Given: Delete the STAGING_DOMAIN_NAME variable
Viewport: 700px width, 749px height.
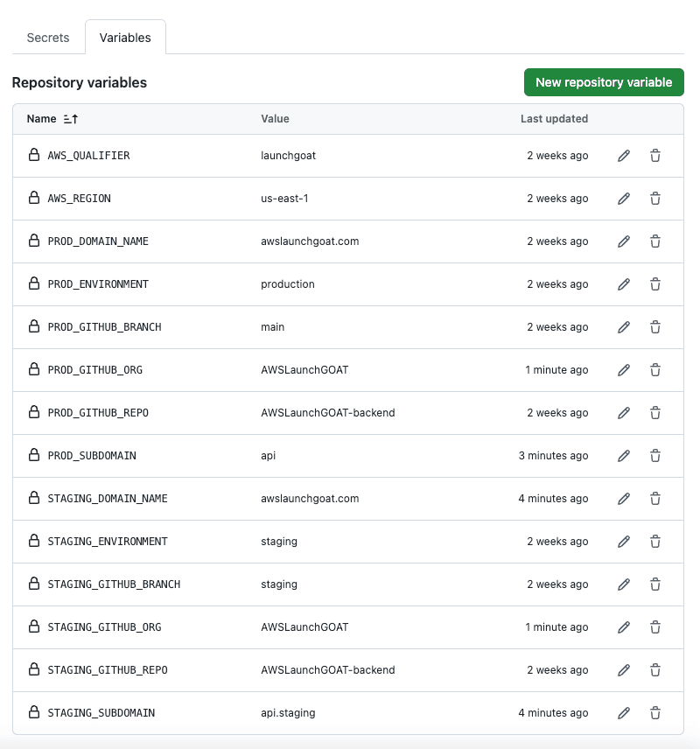Looking at the screenshot, I should pos(655,499).
